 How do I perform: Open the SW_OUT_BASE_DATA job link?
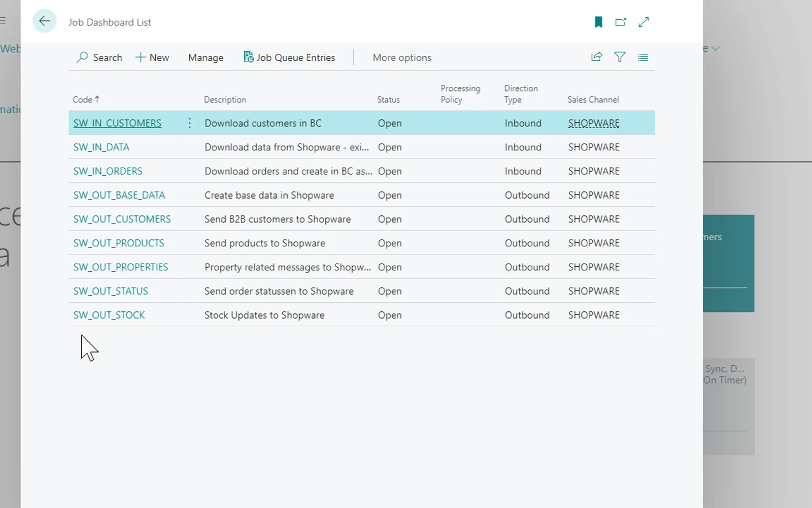[x=119, y=195]
